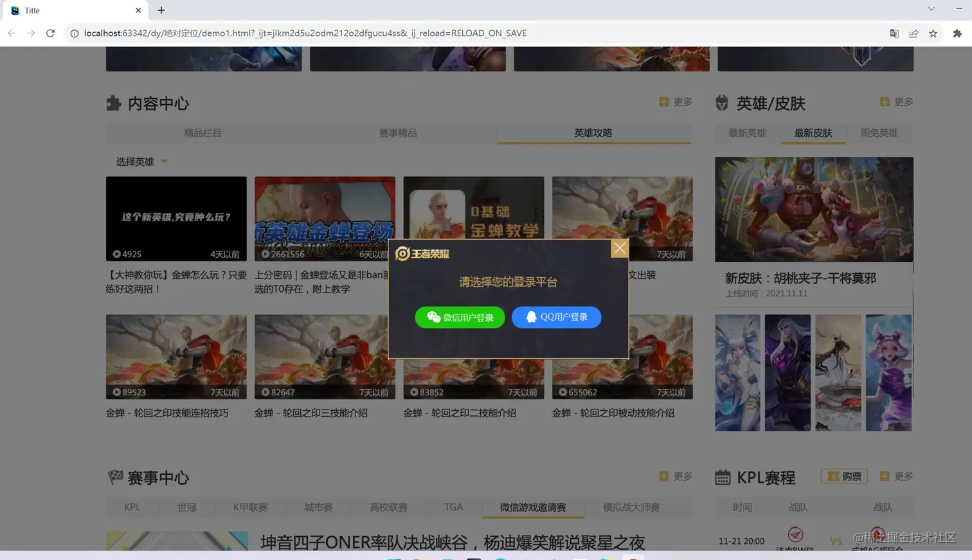Select the 赛事精品 tab
This screenshot has height=560, width=972.
pyautogui.click(x=398, y=133)
